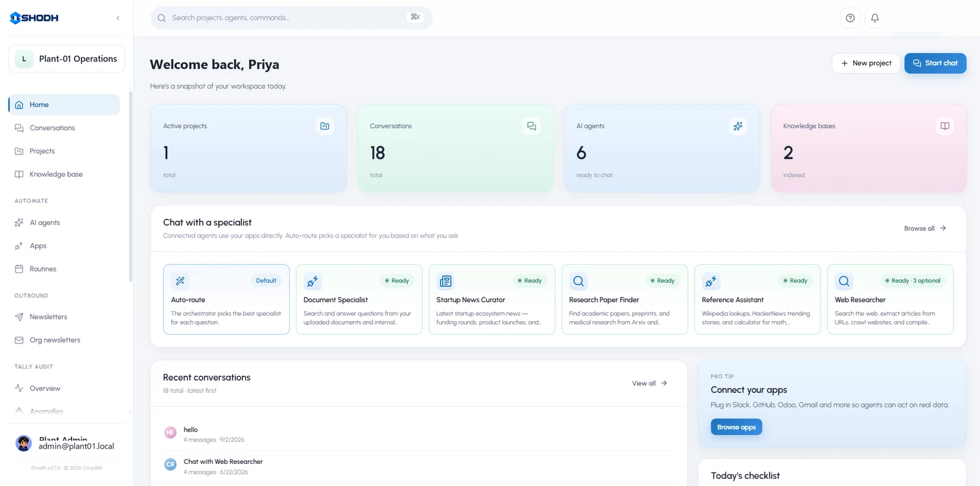Open the hello conversation

coord(419,435)
